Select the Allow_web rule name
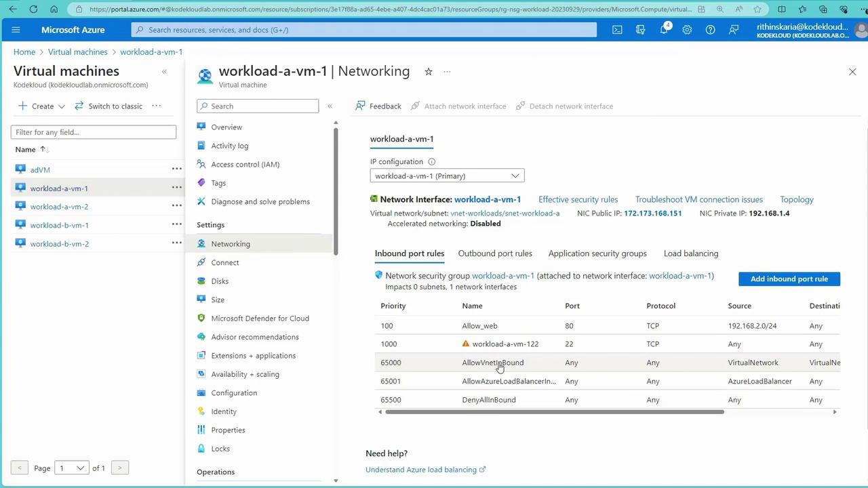868x488 pixels. click(x=479, y=325)
